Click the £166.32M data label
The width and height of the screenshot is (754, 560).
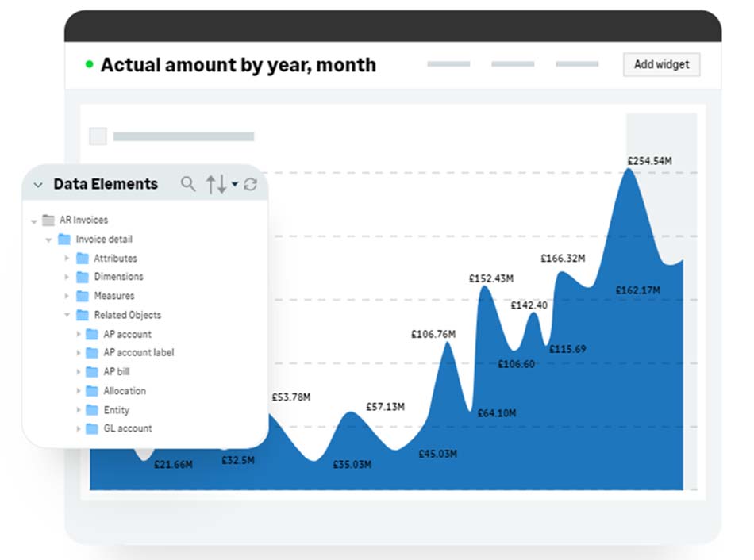pyautogui.click(x=563, y=259)
